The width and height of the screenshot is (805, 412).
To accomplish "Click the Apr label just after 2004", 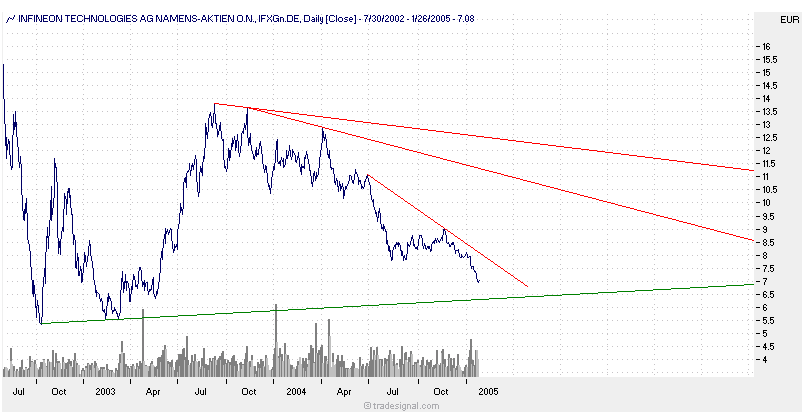I will (344, 392).
